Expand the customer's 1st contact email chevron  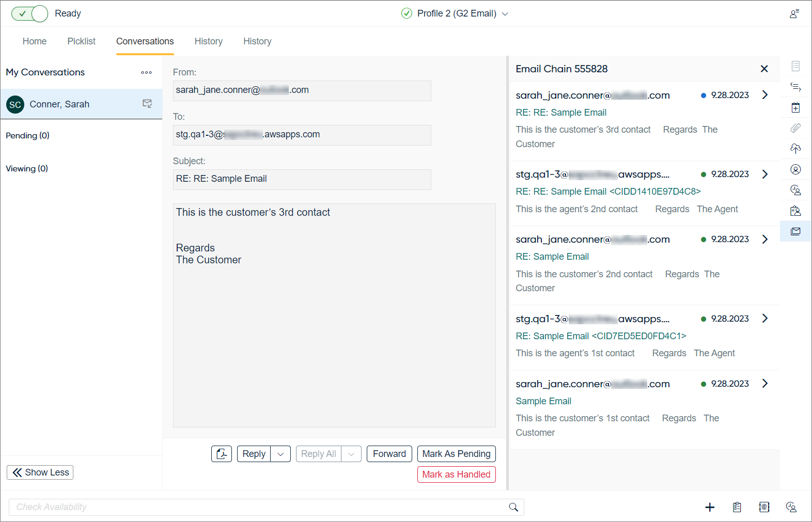(765, 383)
